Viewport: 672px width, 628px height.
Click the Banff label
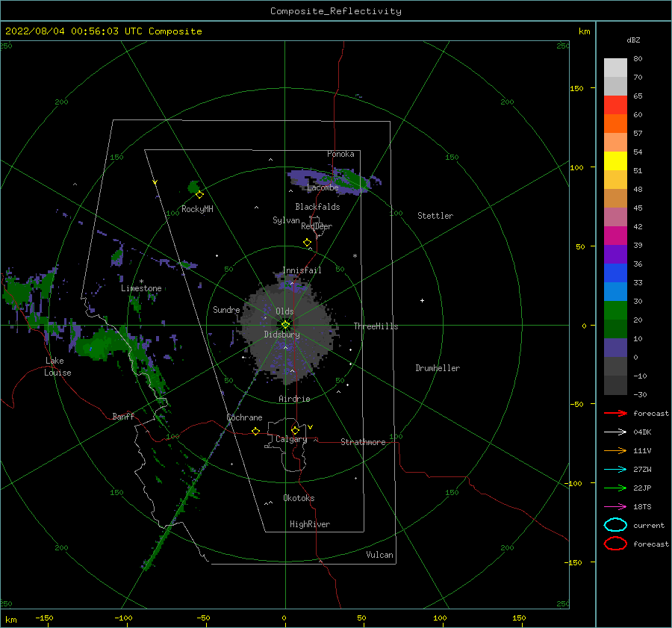(123, 416)
